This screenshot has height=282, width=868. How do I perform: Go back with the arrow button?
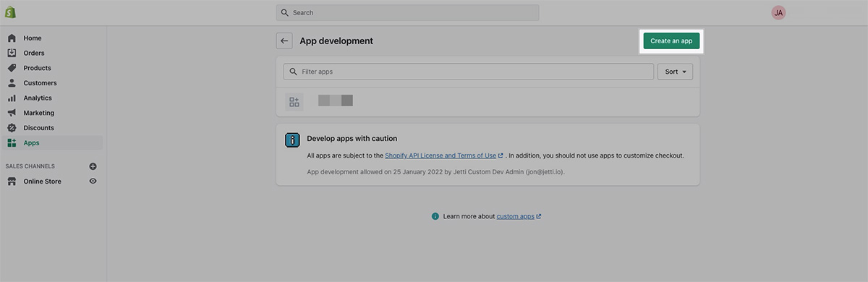click(284, 41)
